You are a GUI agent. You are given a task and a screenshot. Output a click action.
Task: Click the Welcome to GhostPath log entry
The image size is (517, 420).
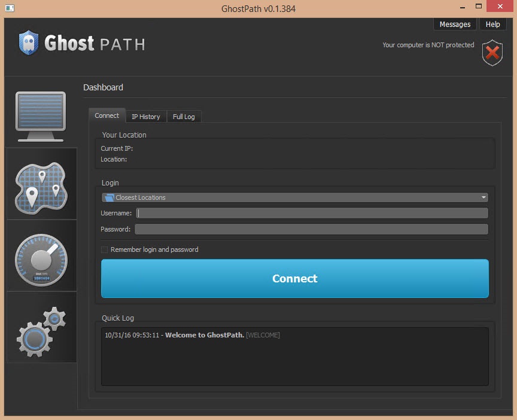tap(192, 335)
